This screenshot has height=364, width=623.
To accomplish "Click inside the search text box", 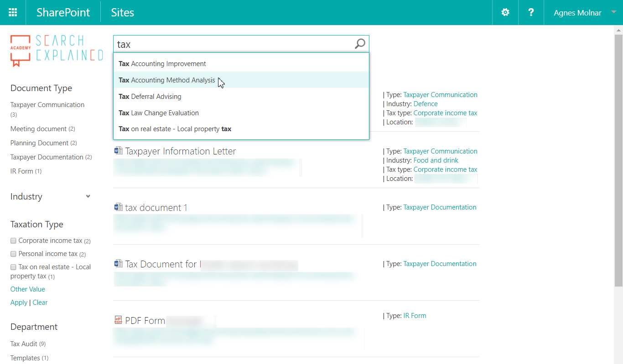I will pyautogui.click(x=233, y=44).
